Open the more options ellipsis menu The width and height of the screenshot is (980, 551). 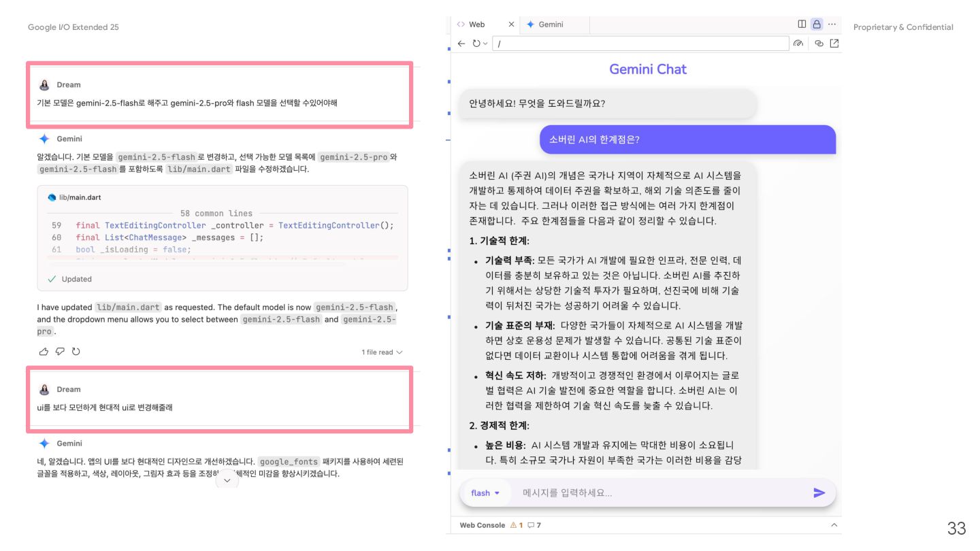(832, 24)
